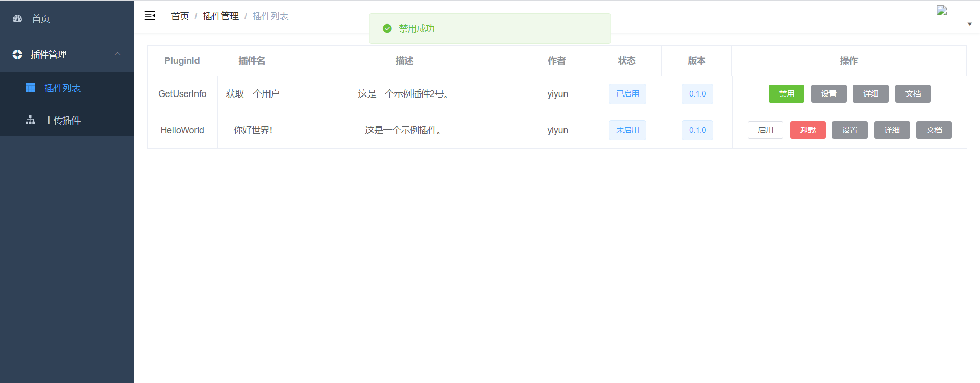The image size is (980, 383).
Task: Uninstall HelloWorld with red 卸载 button
Action: pyautogui.click(x=808, y=130)
